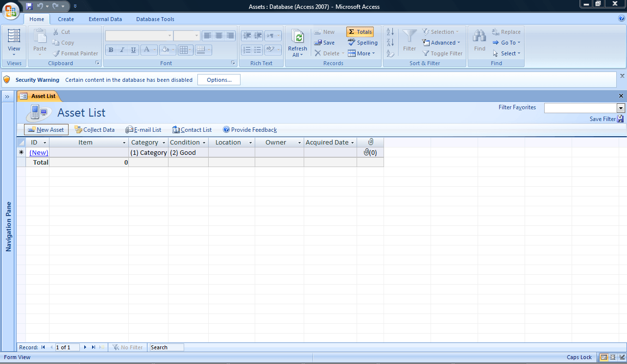Click the Save record button
Image resolution: width=627 pixels, height=364 pixels.
[x=324, y=43]
